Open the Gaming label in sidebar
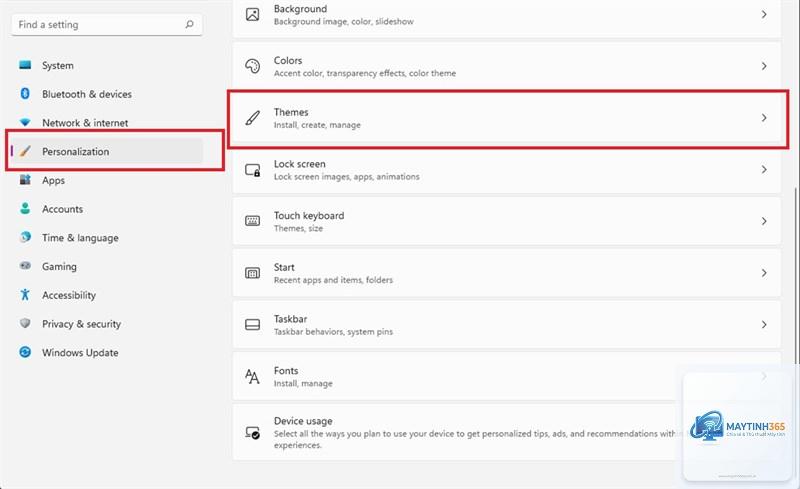This screenshot has width=800, height=489. pos(59,266)
